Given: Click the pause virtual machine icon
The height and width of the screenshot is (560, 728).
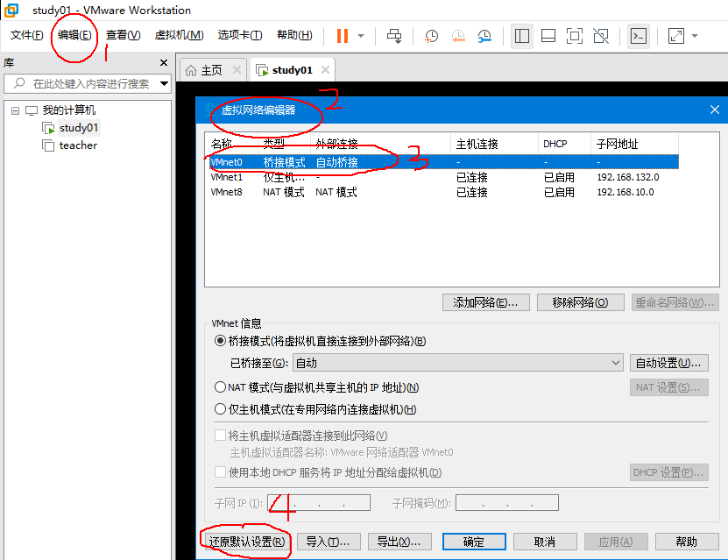Looking at the screenshot, I should (343, 36).
